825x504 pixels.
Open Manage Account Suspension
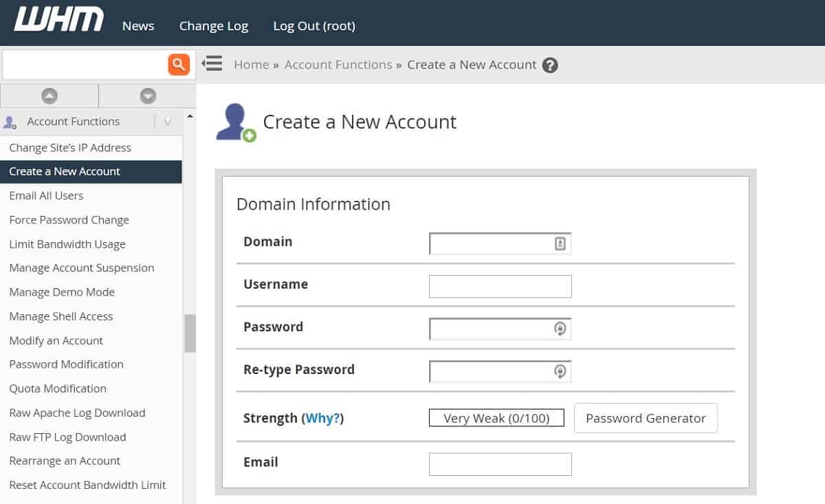pyautogui.click(x=82, y=267)
